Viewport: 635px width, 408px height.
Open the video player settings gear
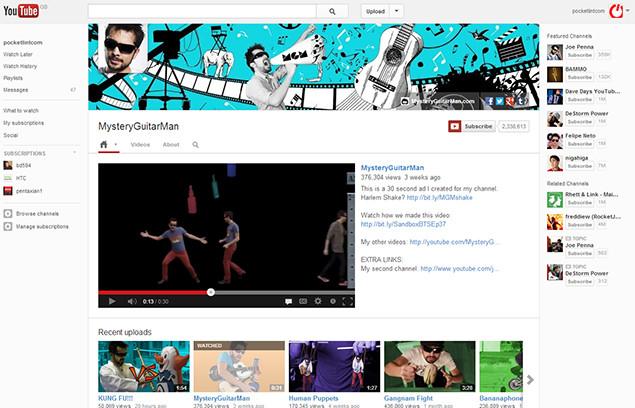coord(318,301)
